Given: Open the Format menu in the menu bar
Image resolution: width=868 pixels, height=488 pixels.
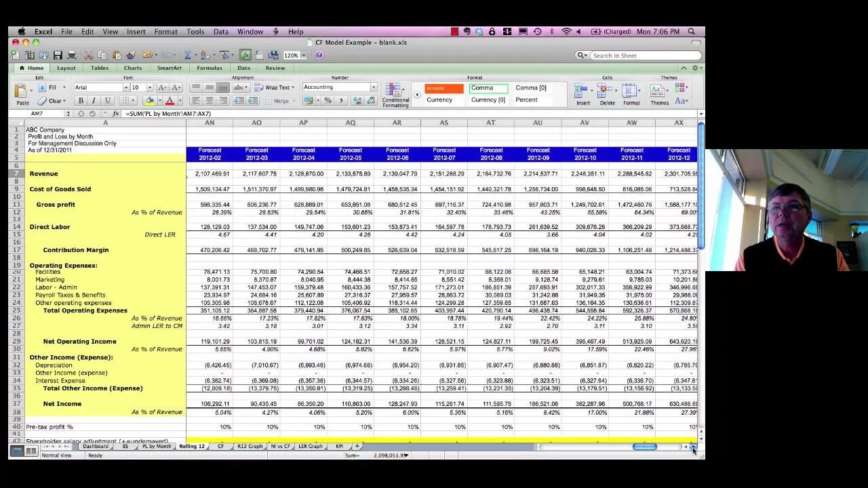Looking at the screenshot, I should point(165,32).
